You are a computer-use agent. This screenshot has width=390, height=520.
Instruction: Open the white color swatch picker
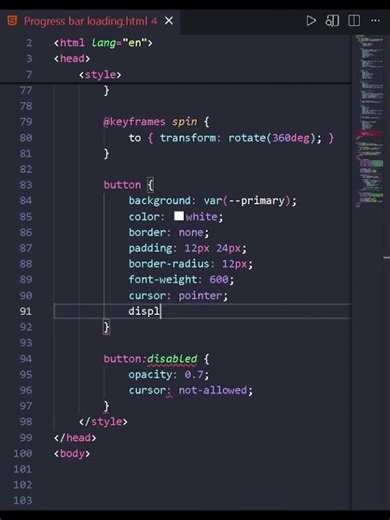(x=179, y=216)
